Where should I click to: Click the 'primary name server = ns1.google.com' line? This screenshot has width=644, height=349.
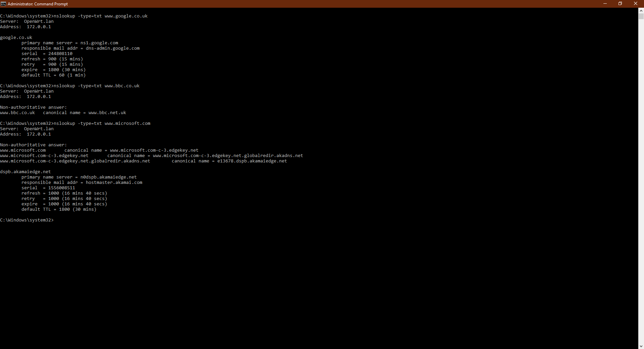pos(70,43)
